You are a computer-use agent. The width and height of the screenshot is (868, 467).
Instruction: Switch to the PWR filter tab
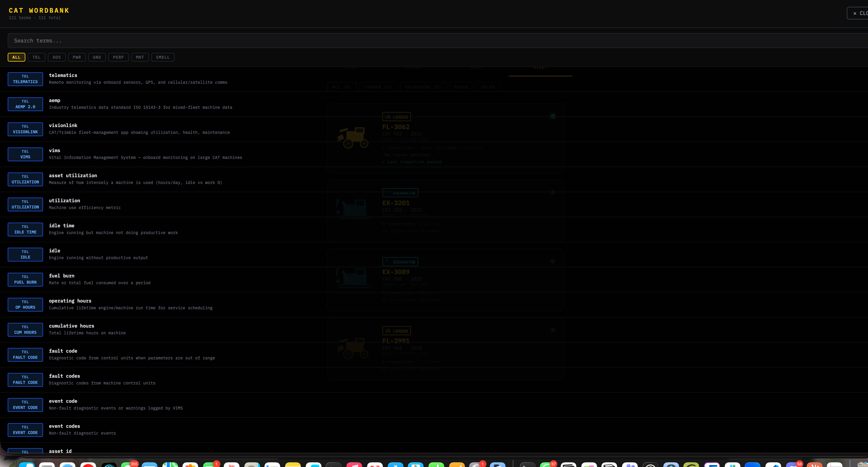(77, 57)
